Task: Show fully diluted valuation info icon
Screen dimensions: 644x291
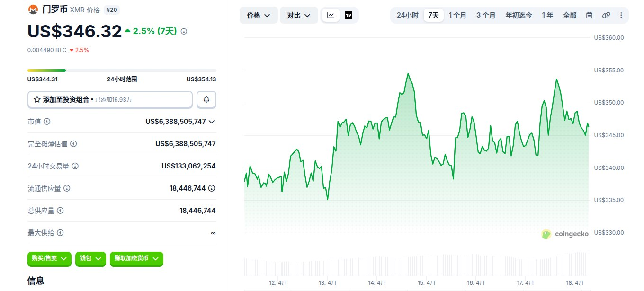Action: click(x=73, y=144)
